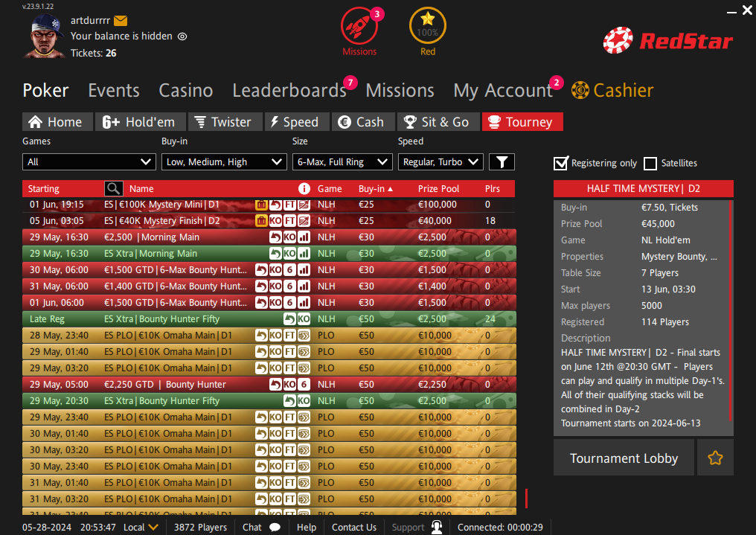Sort by Plrs column header

click(x=493, y=189)
